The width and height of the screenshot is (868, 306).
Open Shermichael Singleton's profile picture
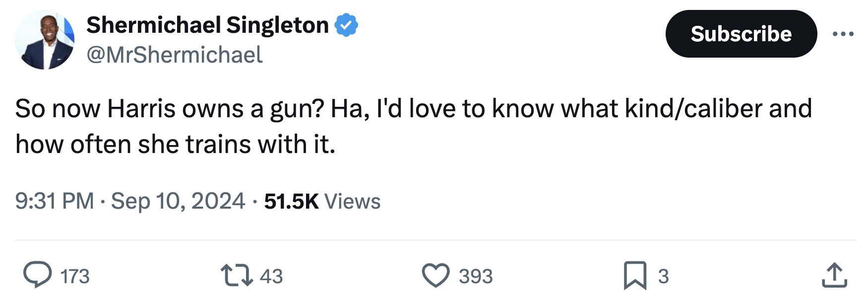click(x=45, y=40)
